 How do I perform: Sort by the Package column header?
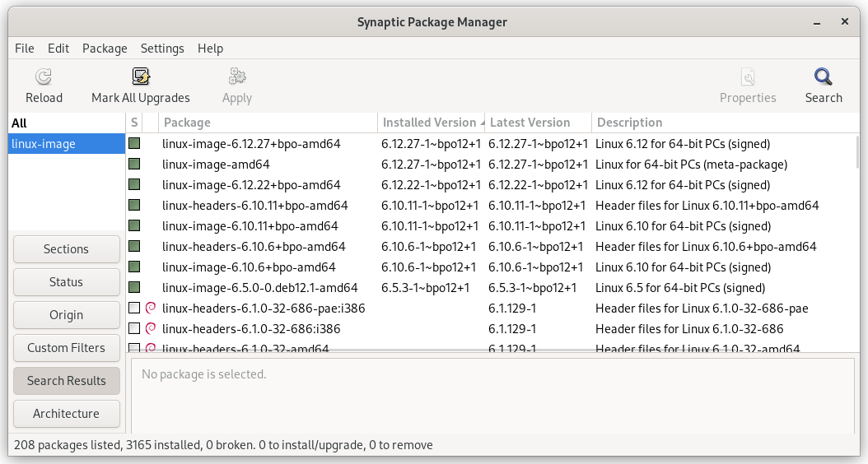[268, 123]
